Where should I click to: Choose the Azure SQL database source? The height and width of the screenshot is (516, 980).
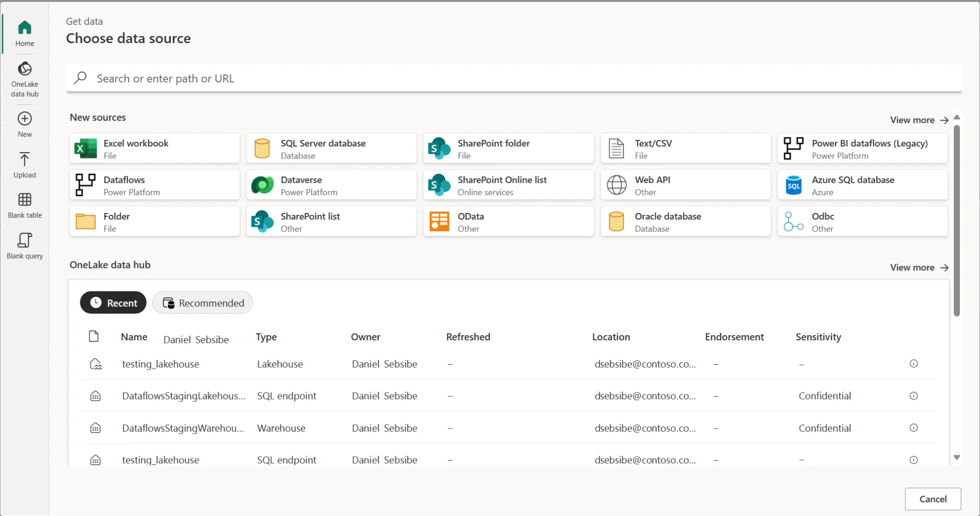coord(863,185)
